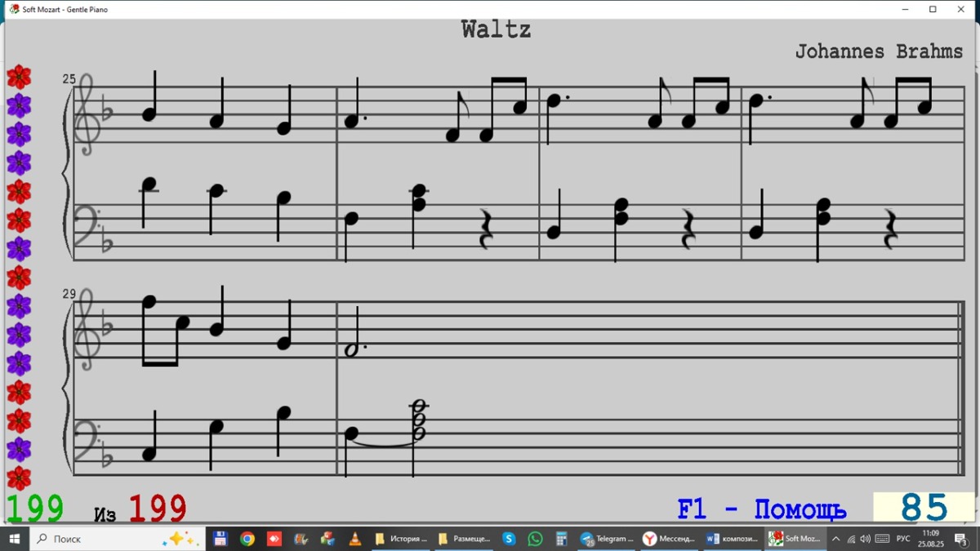Screen dimensions: 980x551
Task: Open Skype from the taskbar
Action: (x=509, y=539)
